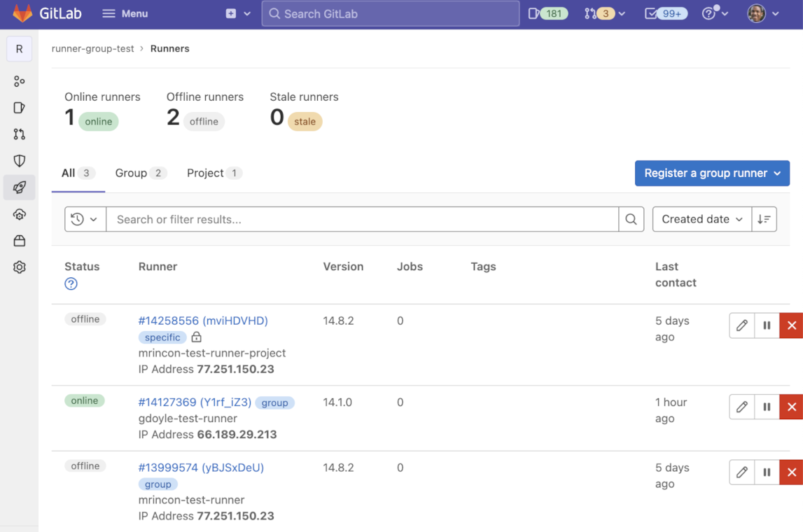The image size is (803, 532).
Task: Open the recent searches history dropdown
Action: click(x=85, y=220)
